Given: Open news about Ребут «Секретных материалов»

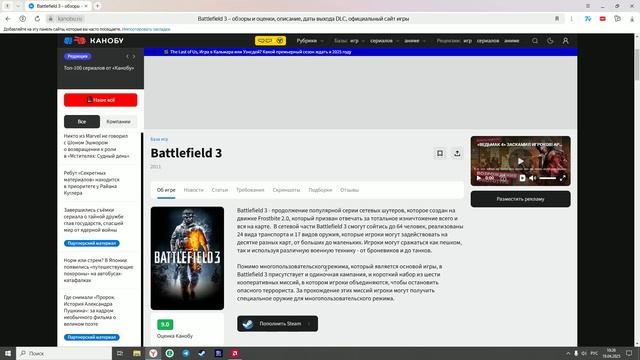Looking at the screenshot, I should coord(92,183).
